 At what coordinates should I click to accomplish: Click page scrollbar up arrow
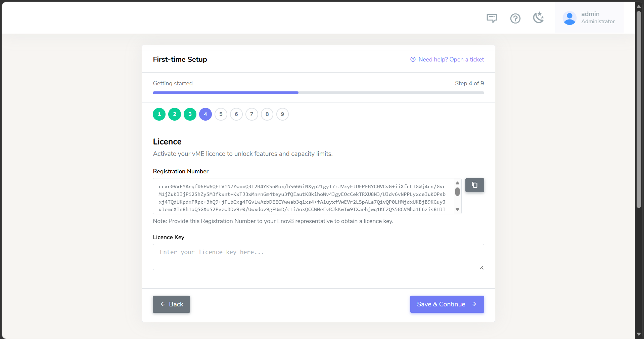(639, 6)
